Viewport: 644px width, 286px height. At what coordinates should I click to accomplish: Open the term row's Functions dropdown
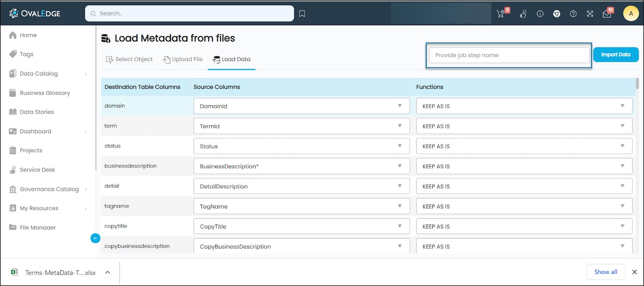pyautogui.click(x=524, y=126)
